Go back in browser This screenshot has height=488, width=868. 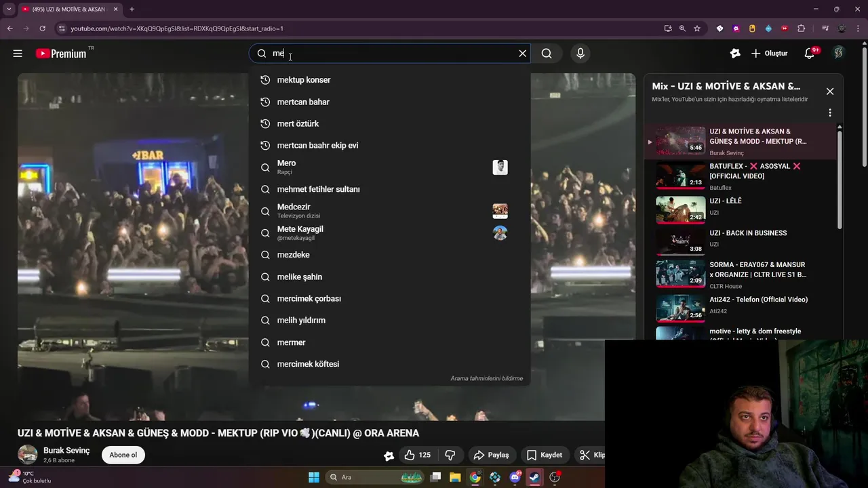pyautogui.click(x=9, y=28)
